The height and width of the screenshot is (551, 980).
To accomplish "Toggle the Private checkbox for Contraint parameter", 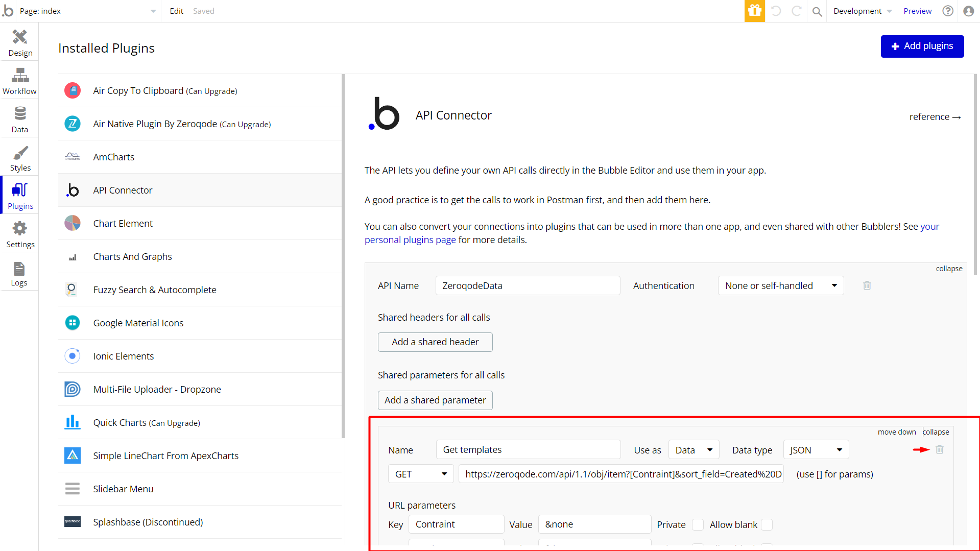I will [x=697, y=524].
